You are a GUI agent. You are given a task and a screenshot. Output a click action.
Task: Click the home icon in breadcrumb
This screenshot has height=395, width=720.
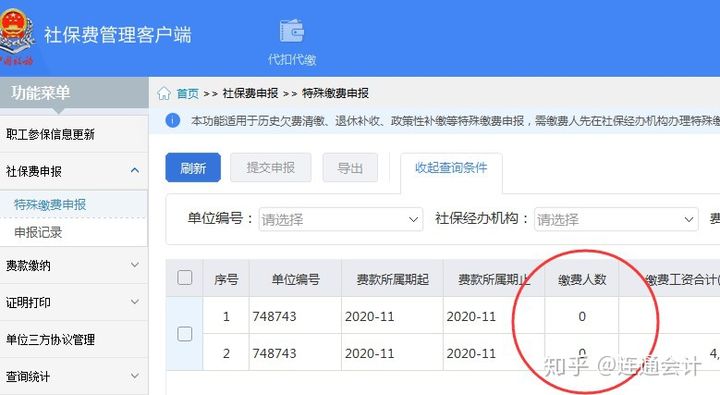(164, 93)
